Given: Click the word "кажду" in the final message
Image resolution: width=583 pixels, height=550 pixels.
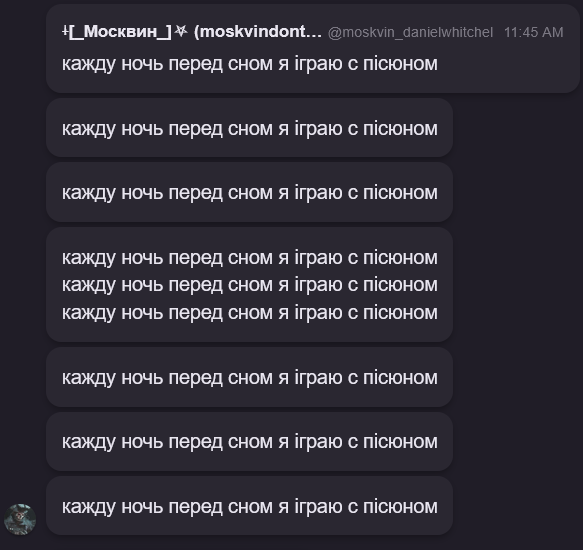Looking at the screenshot, I should click(88, 507).
